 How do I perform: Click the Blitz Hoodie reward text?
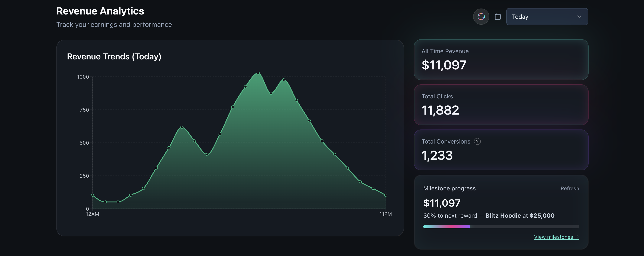tap(503, 215)
